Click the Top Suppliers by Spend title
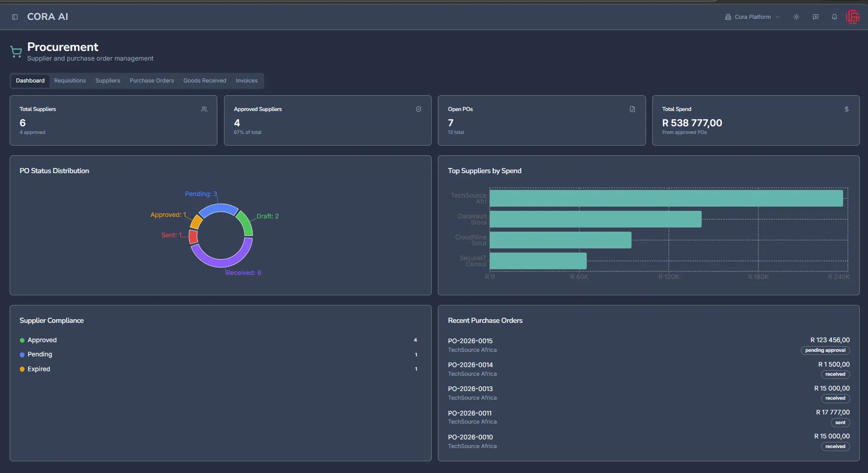The image size is (868, 473). (x=484, y=171)
